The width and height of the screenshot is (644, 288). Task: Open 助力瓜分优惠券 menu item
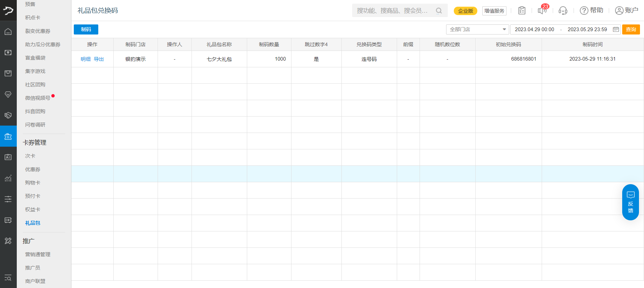[x=43, y=44]
